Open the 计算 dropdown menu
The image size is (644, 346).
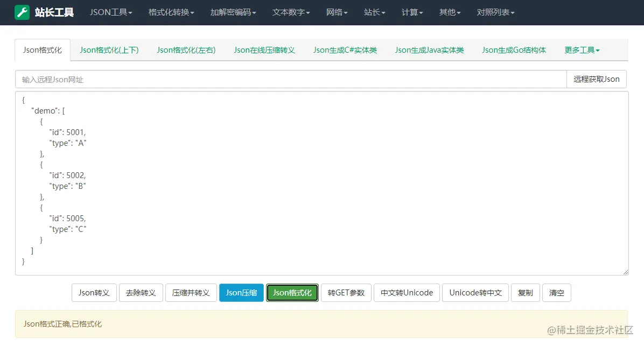(x=412, y=12)
